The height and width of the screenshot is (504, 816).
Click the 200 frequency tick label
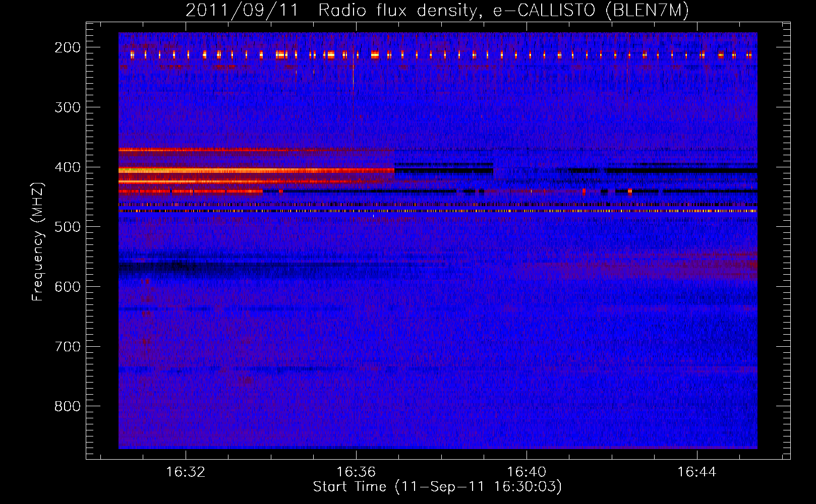point(67,47)
